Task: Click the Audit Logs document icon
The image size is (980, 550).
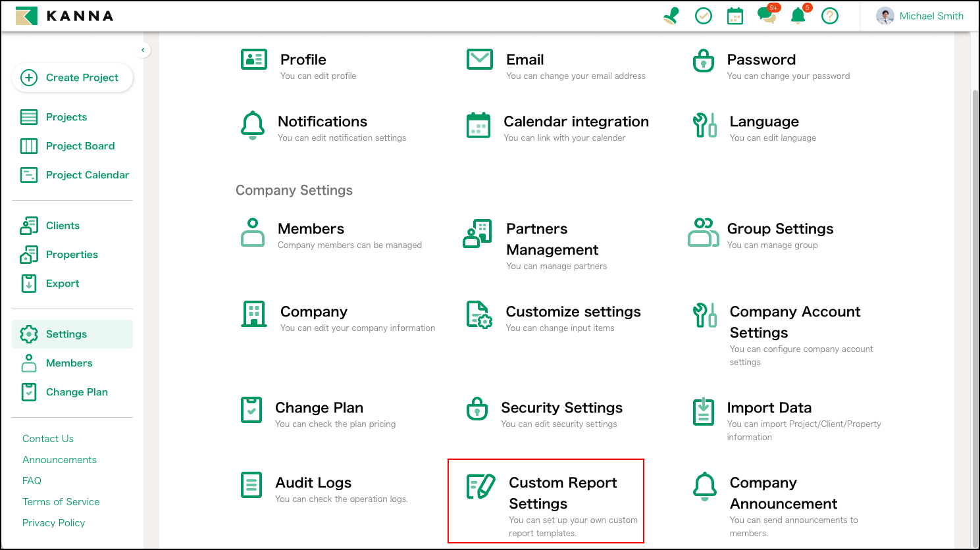Action: 251,486
